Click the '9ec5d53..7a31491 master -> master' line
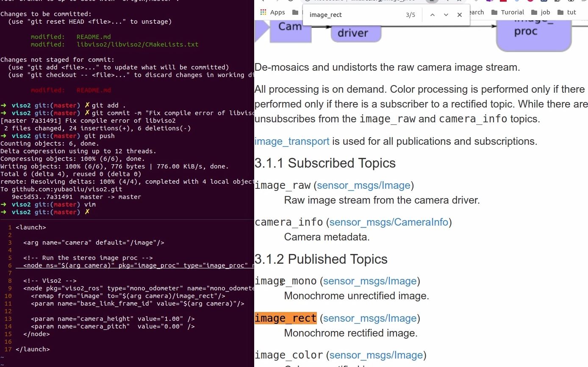This screenshot has width=588, height=367. pyautogui.click(x=76, y=197)
